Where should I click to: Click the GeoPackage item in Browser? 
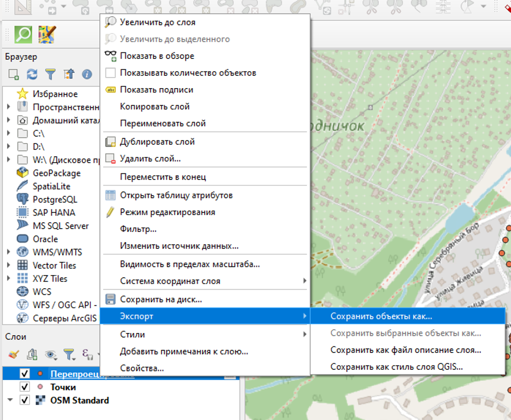[x=56, y=173]
